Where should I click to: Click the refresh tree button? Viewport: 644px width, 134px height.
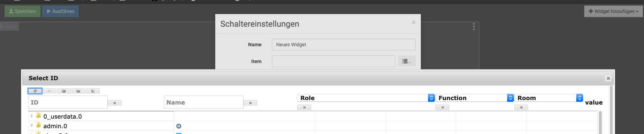[x=35, y=91]
